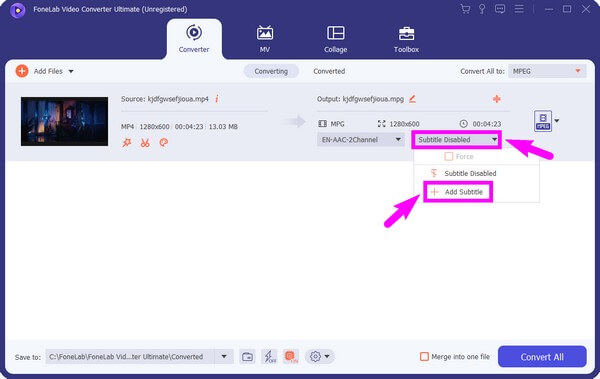Viewport: 600px width, 379px height.
Task: Show the Converted list
Action: coord(329,71)
